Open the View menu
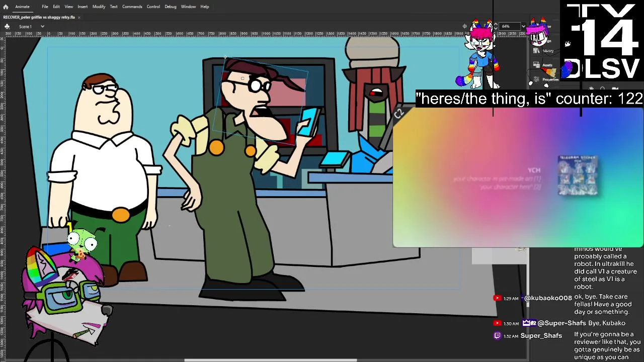This screenshot has height=362, width=644. pos(69,7)
